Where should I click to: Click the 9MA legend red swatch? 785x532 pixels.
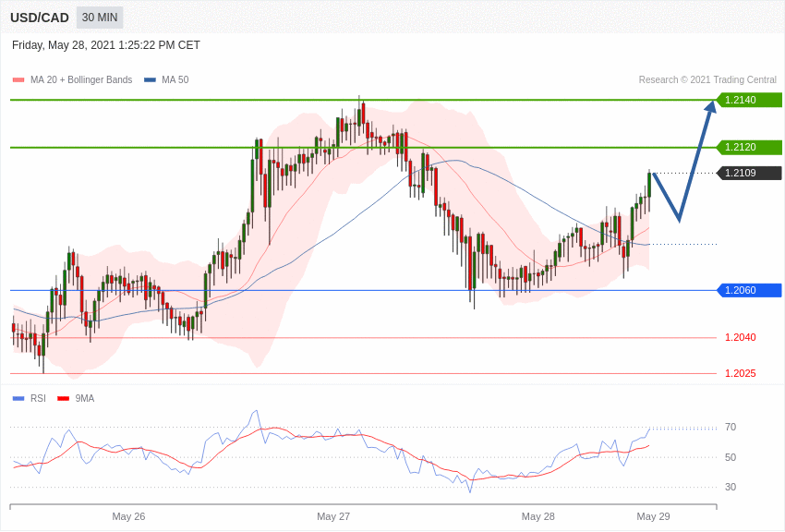[x=64, y=399]
